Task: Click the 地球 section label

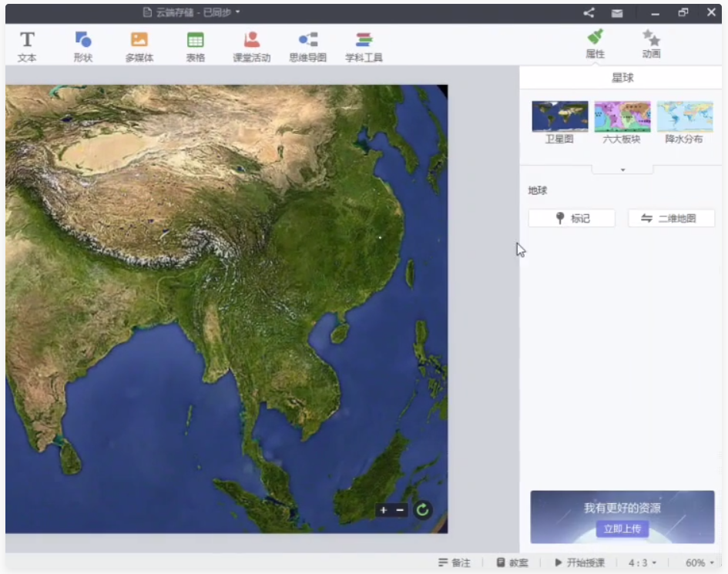Action: [538, 190]
